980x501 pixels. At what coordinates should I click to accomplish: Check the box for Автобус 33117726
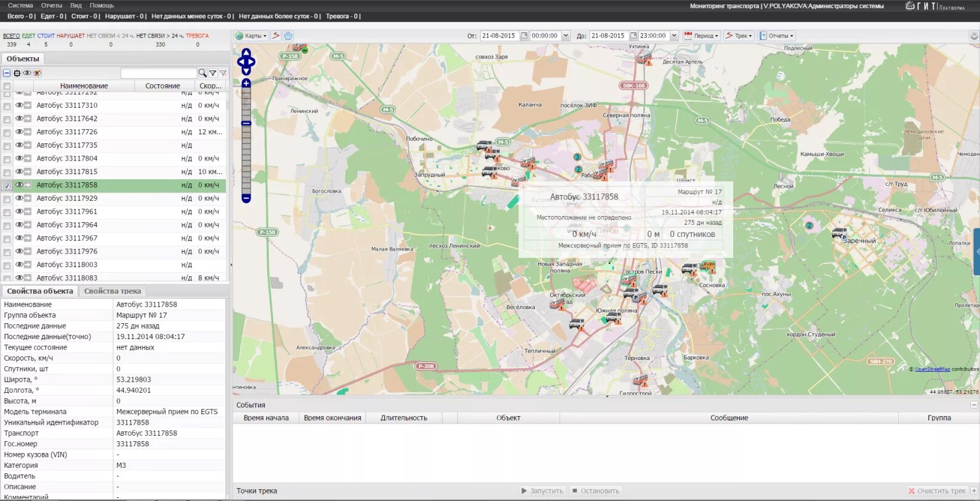[x=7, y=132]
